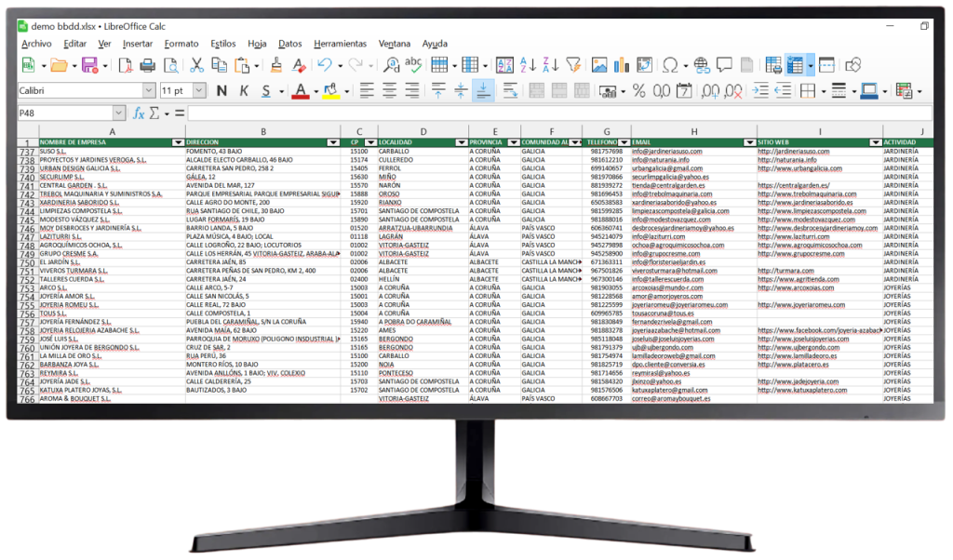
Task: Open the Formato menu
Action: 181,43
